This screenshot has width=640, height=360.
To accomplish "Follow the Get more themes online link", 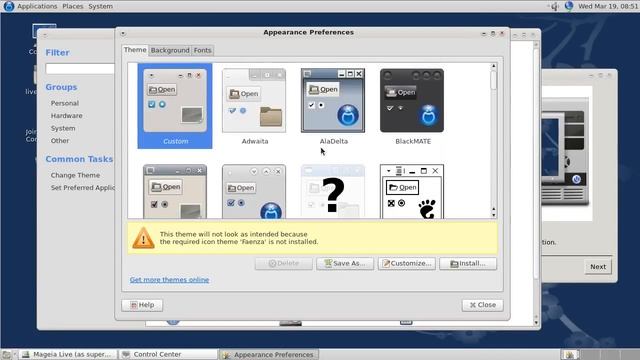I will click(169, 280).
